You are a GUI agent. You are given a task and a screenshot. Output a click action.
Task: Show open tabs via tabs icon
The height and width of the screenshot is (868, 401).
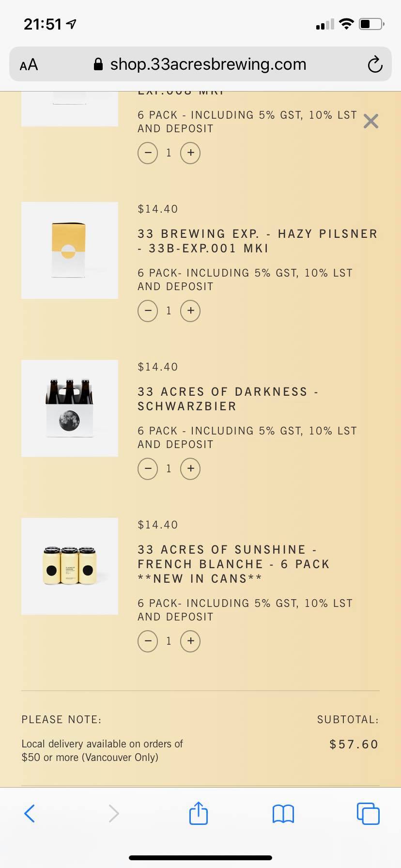(x=368, y=813)
